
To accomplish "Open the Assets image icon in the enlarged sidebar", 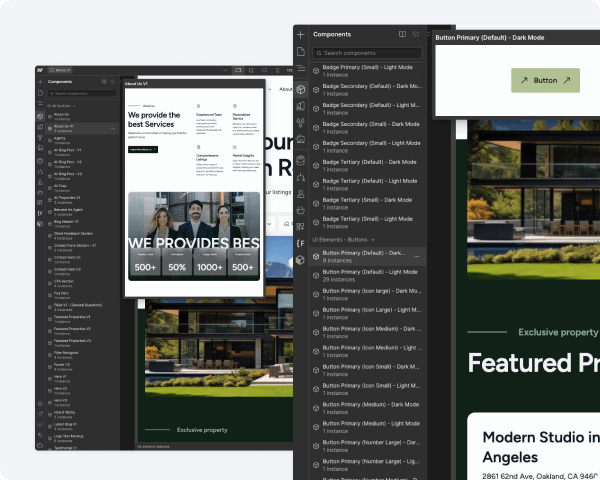I will click(301, 139).
